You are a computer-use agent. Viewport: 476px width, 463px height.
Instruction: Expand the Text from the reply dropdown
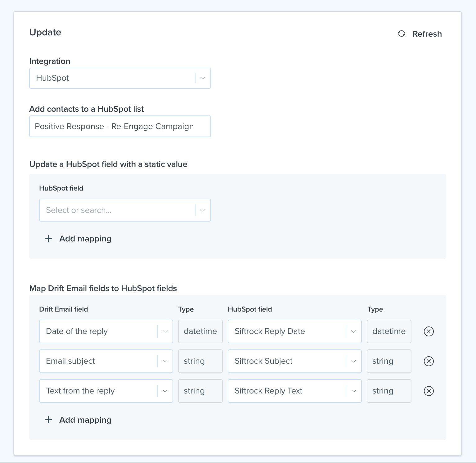(x=106, y=391)
